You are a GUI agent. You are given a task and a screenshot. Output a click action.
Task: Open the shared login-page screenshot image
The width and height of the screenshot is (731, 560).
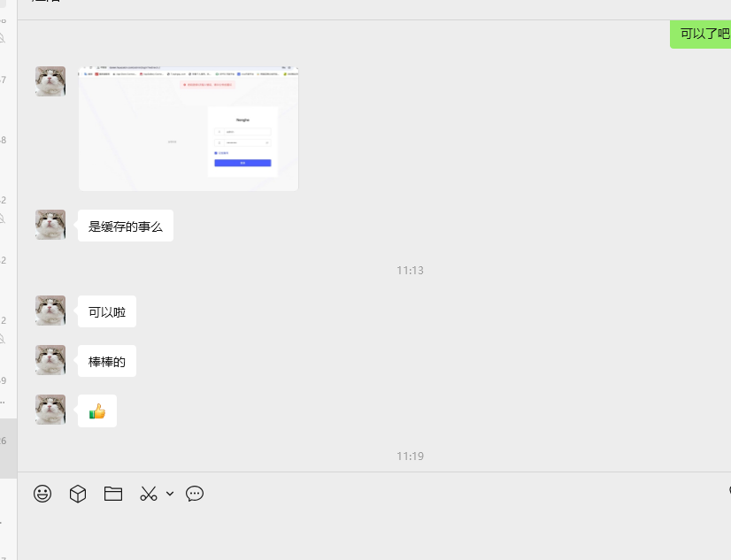click(x=188, y=127)
